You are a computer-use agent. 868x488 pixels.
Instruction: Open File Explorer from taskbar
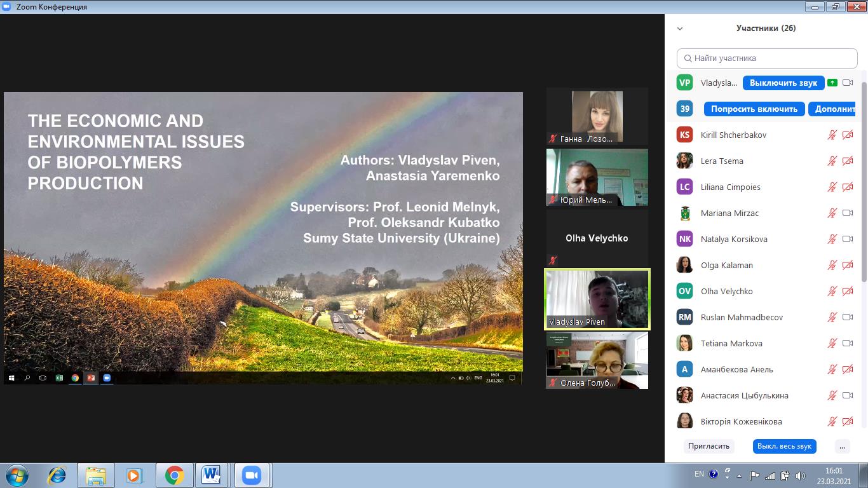(96, 475)
